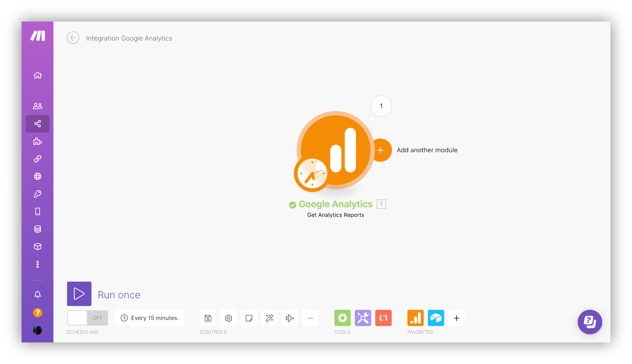The width and height of the screenshot is (632, 364).
Task: Open the Google Analytics module
Action: click(x=336, y=150)
